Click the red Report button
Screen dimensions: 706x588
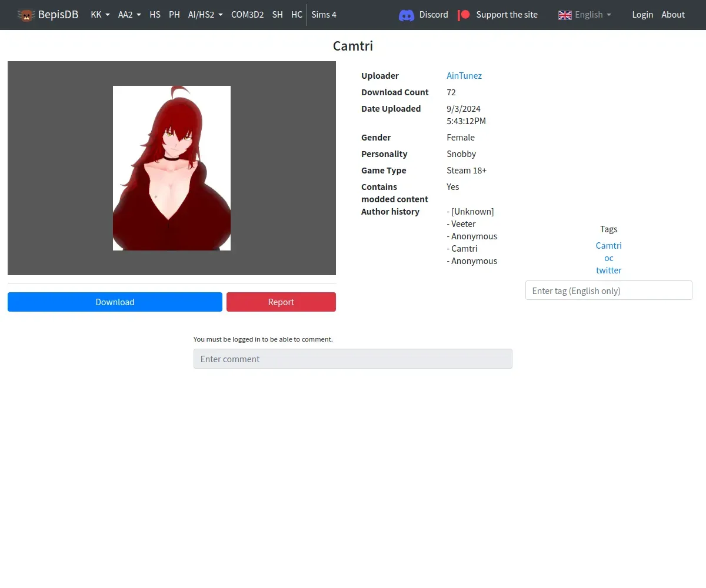pyautogui.click(x=281, y=302)
